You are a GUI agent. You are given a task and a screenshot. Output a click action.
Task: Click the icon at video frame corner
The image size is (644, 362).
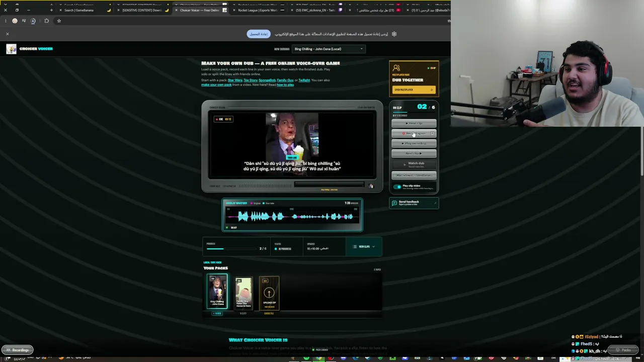(x=371, y=186)
